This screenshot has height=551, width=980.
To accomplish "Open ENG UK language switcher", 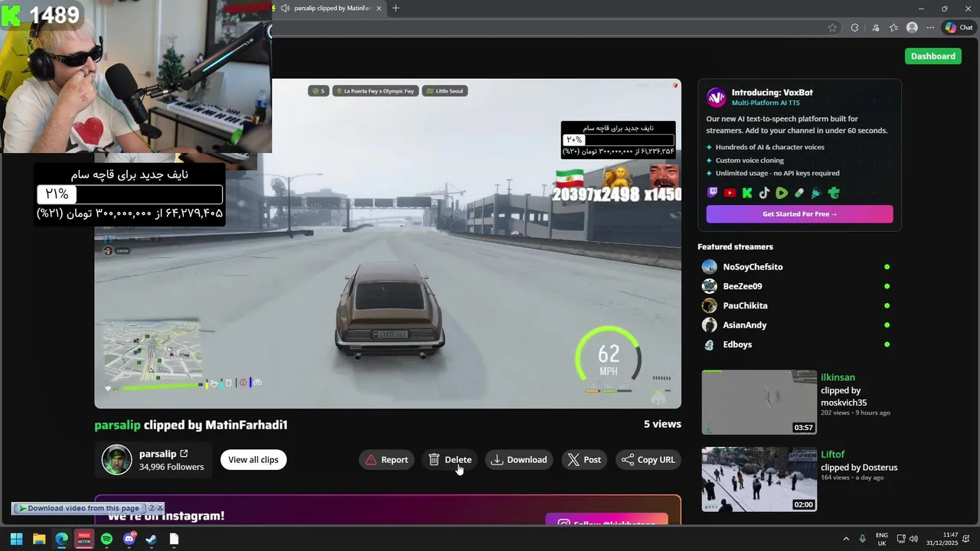I will click(x=882, y=539).
